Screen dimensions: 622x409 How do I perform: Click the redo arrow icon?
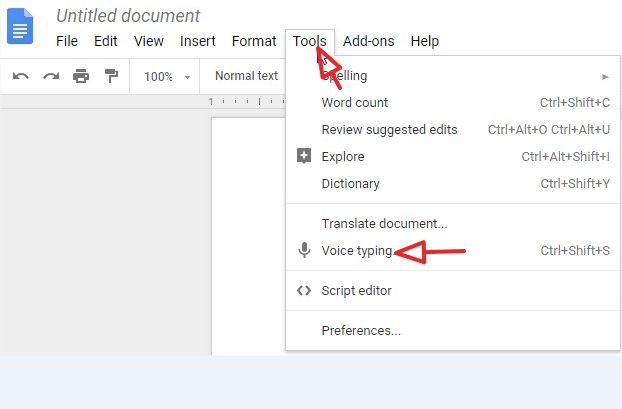pos(51,76)
